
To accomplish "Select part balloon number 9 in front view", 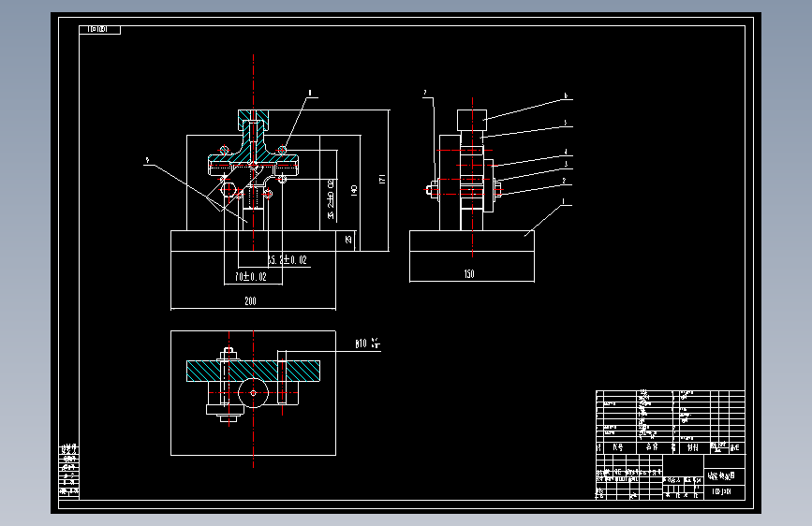I will tap(148, 161).
